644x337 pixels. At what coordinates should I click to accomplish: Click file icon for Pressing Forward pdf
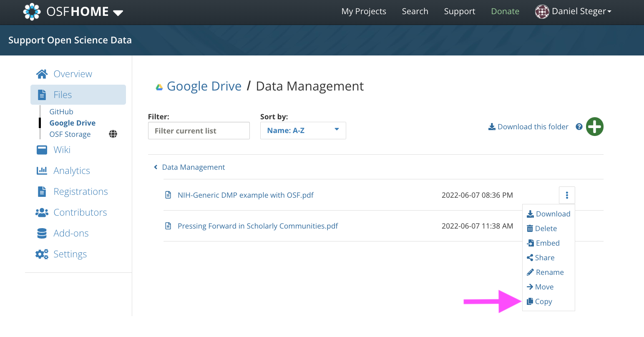(168, 226)
